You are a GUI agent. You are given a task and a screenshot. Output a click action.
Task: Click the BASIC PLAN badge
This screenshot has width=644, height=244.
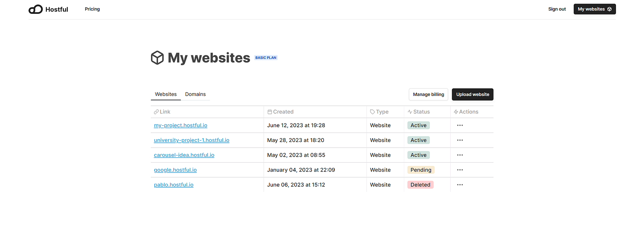point(266,58)
